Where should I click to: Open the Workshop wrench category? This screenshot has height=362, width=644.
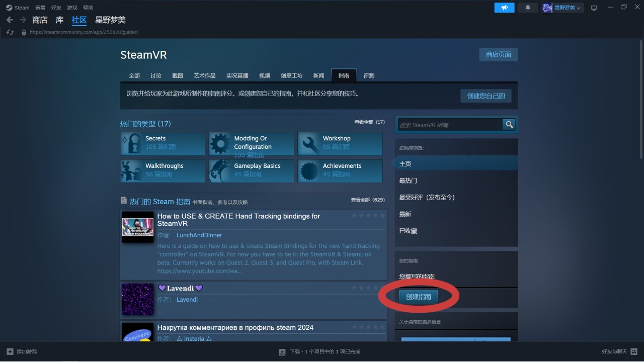tap(340, 144)
